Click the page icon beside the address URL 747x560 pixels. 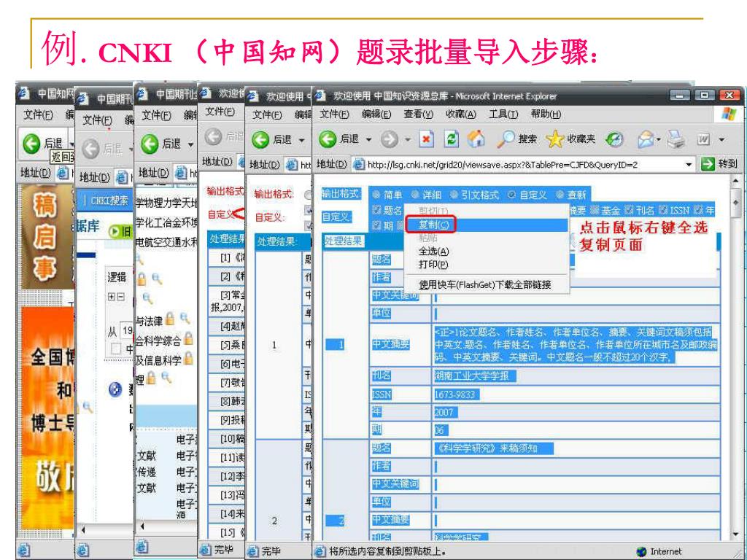(358, 165)
